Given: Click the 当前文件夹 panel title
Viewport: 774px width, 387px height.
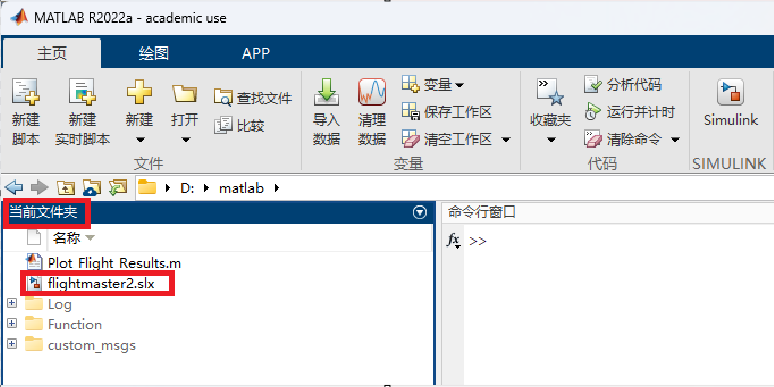Looking at the screenshot, I should 43,213.
